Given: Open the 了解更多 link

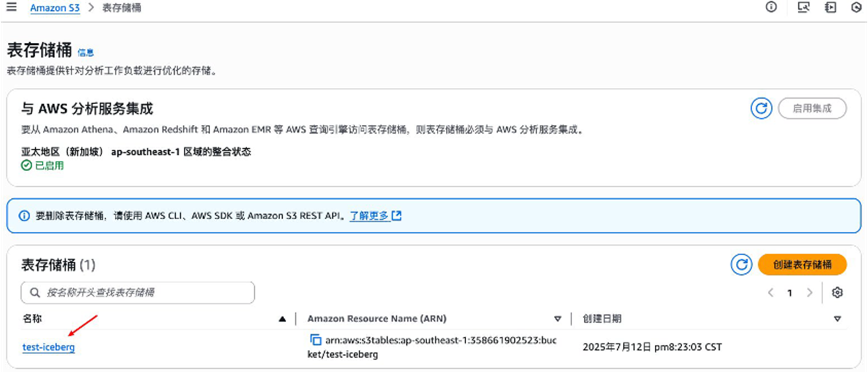Looking at the screenshot, I should click(369, 216).
